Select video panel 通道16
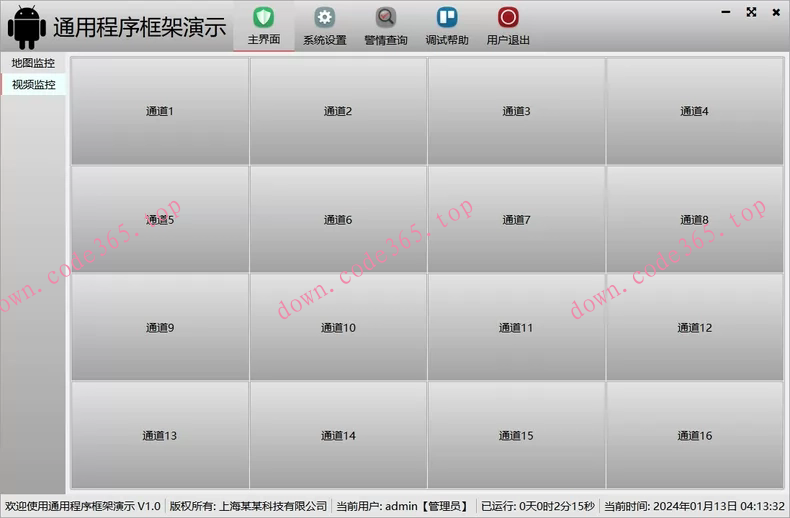Image resolution: width=790 pixels, height=518 pixels. click(695, 435)
